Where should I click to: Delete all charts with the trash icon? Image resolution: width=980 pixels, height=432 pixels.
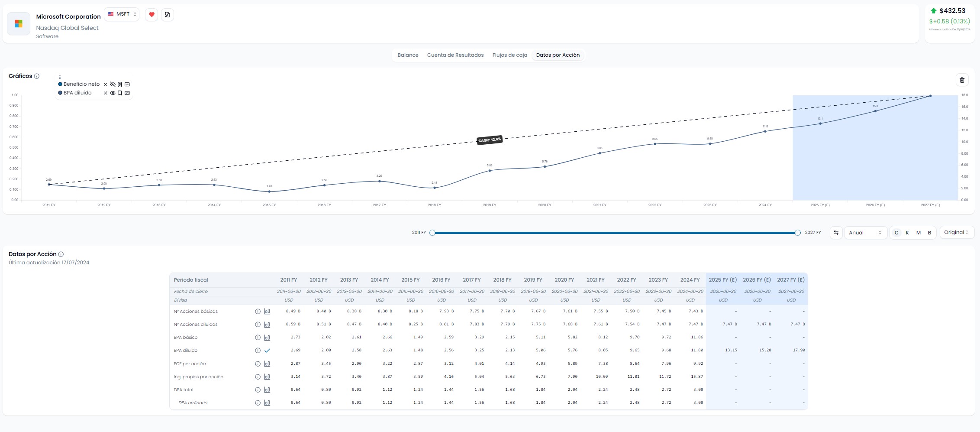pos(962,80)
